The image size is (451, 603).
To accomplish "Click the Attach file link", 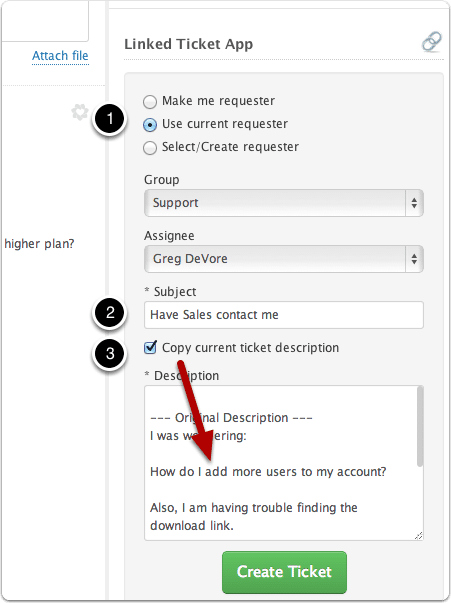I will (x=60, y=56).
